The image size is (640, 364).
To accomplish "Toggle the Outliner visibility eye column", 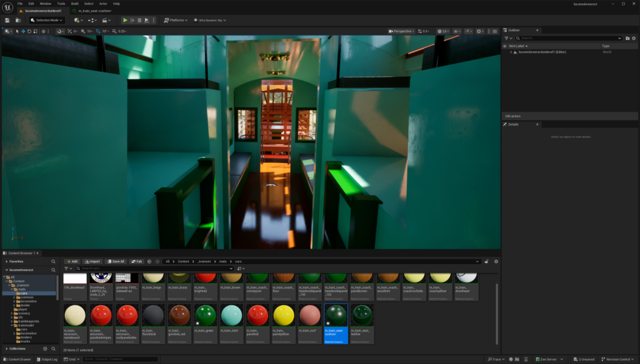I will [x=505, y=46].
